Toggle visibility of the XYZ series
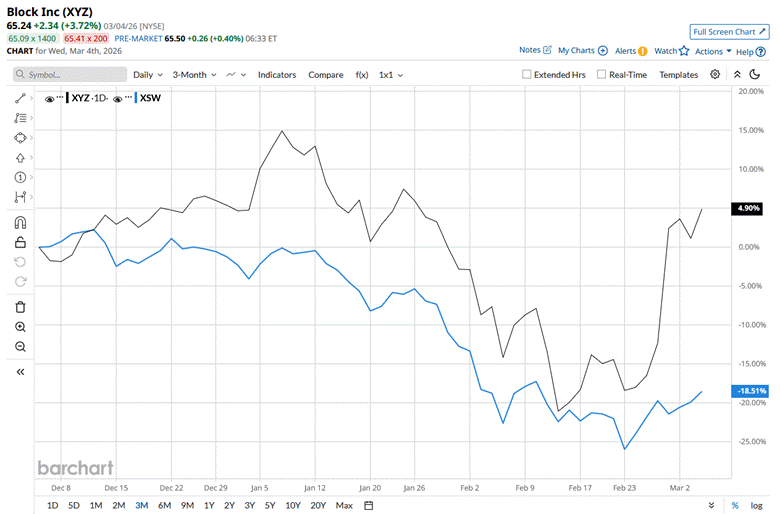The width and height of the screenshot is (780, 514). tap(51, 99)
